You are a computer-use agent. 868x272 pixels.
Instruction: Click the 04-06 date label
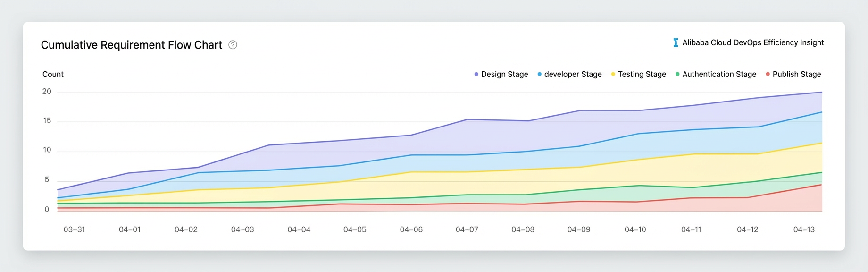pyautogui.click(x=411, y=229)
